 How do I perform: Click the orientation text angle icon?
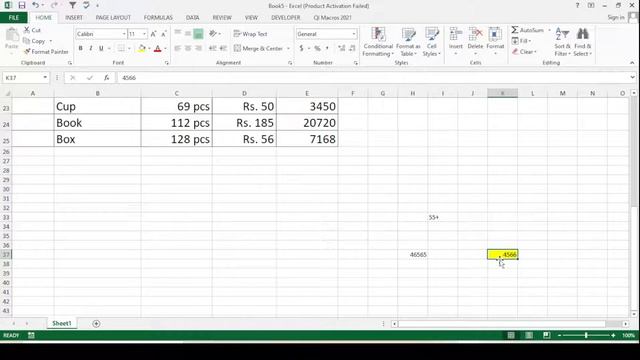[214, 33]
